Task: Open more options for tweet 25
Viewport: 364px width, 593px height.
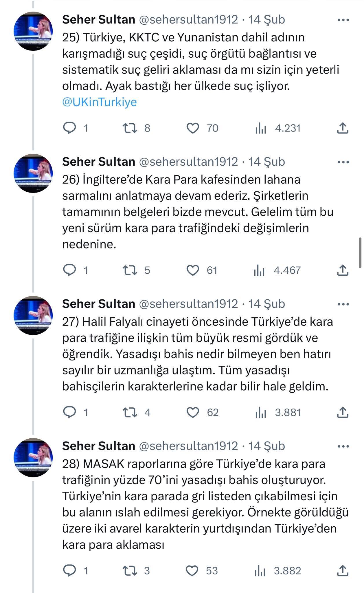Action: coord(343,20)
